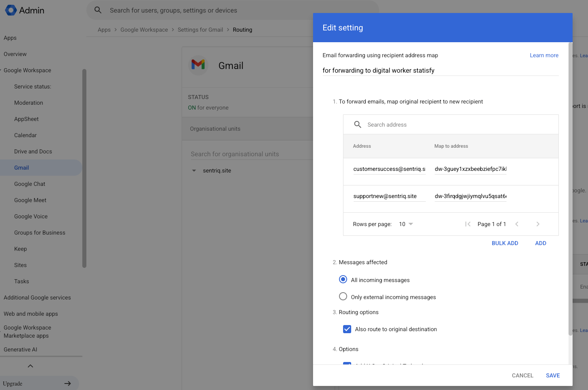Open AppSheet in the sidebar
The width and height of the screenshot is (588, 390).
point(26,119)
